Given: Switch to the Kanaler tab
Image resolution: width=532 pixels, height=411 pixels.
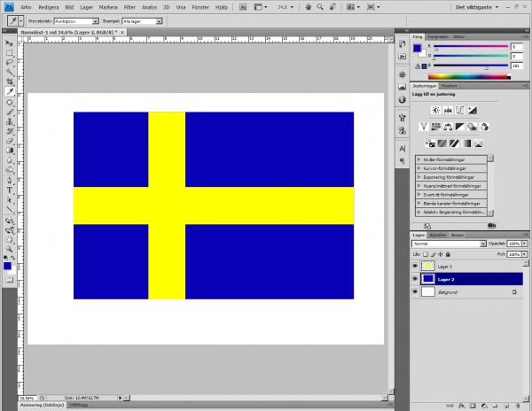Looking at the screenshot, I should [x=437, y=235].
